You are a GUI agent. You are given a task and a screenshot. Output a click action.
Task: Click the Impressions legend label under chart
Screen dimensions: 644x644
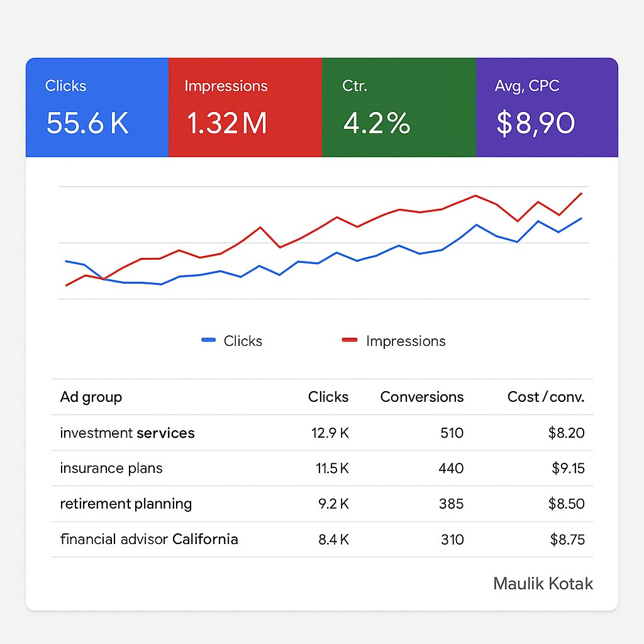pos(406,341)
